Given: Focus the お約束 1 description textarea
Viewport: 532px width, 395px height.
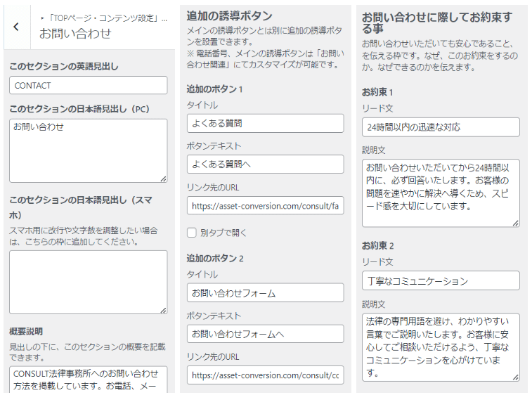Looking at the screenshot, I should pyautogui.click(x=441, y=193).
